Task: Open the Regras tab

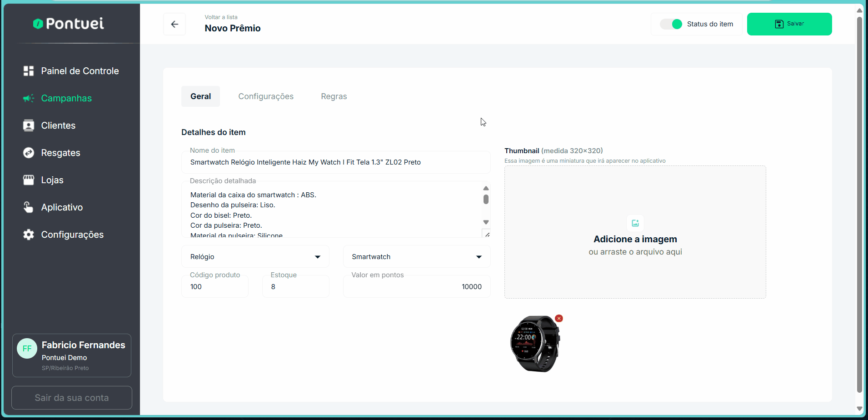Action: (x=334, y=96)
